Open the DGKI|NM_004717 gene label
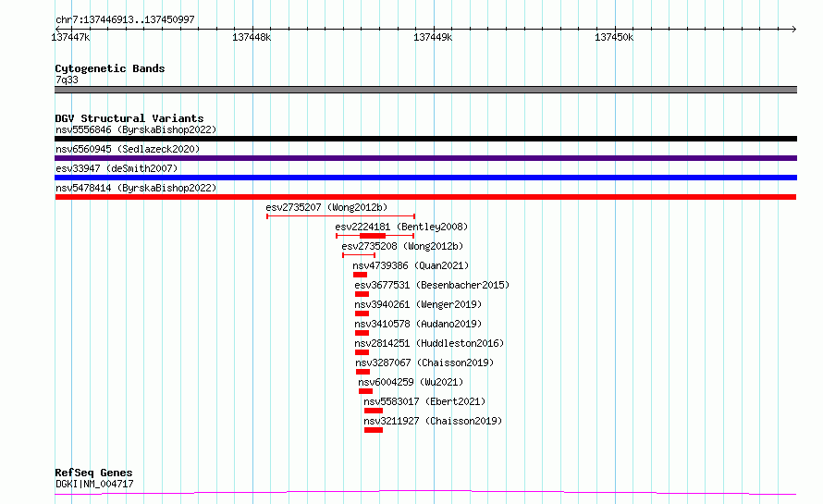This screenshot has height=504, width=823. tap(94, 484)
